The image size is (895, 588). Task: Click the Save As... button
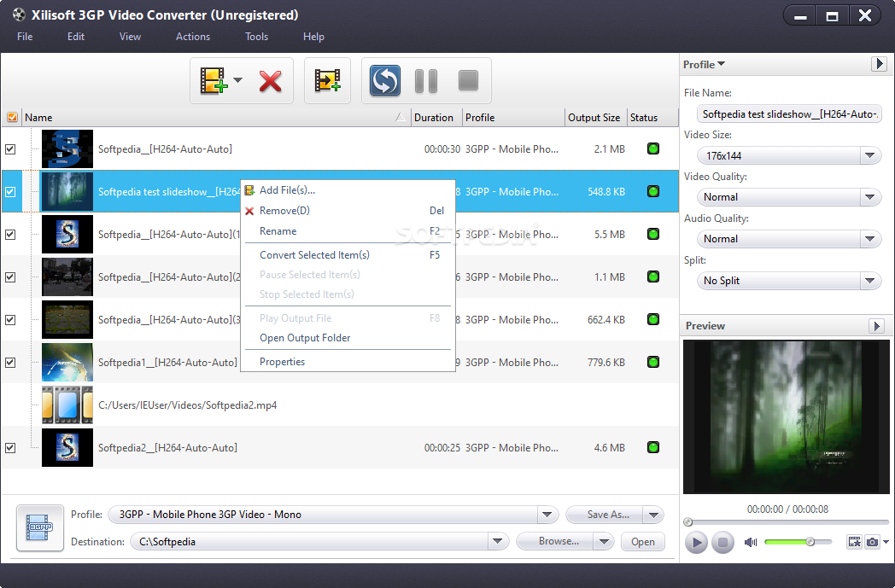pyautogui.click(x=605, y=515)
